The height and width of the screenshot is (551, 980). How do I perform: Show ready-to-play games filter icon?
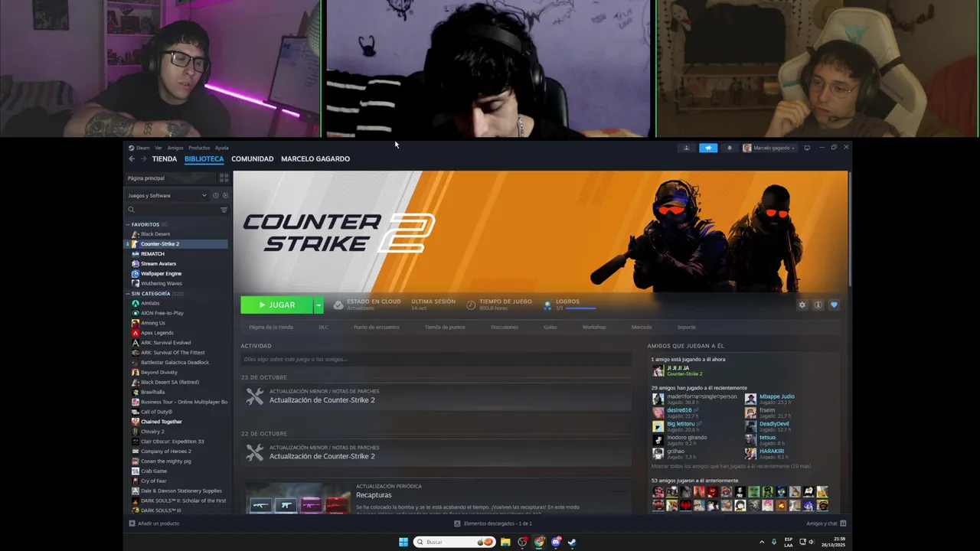225,195
